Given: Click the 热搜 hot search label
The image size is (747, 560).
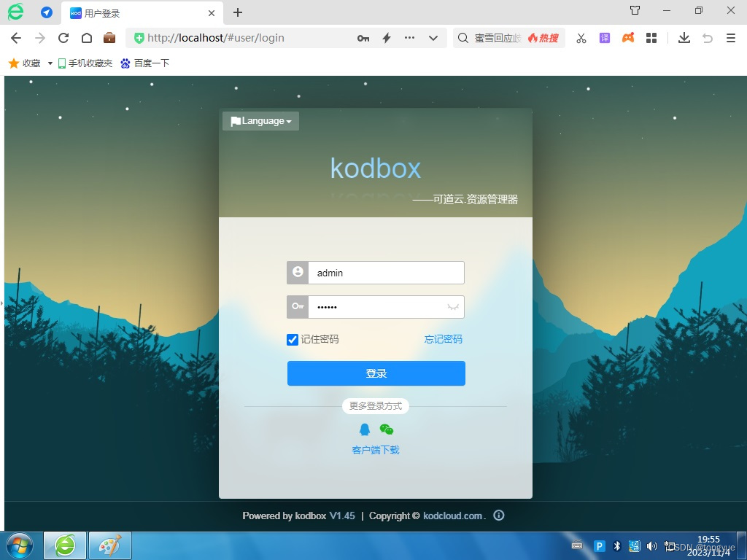Looking at the screenshot, I should pyautogui.click(x=543, y=38).
